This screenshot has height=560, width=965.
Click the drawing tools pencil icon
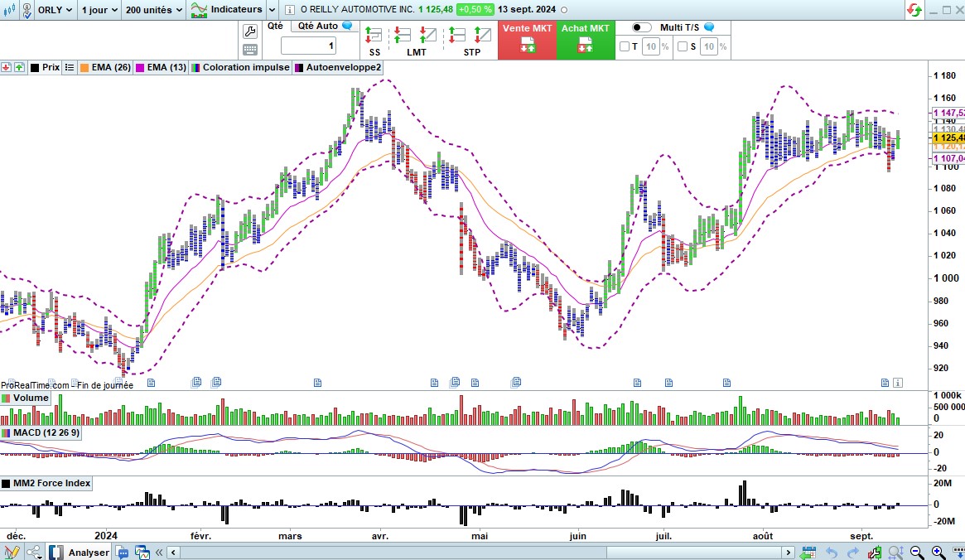pyautogui.click(x=12, y=552)
